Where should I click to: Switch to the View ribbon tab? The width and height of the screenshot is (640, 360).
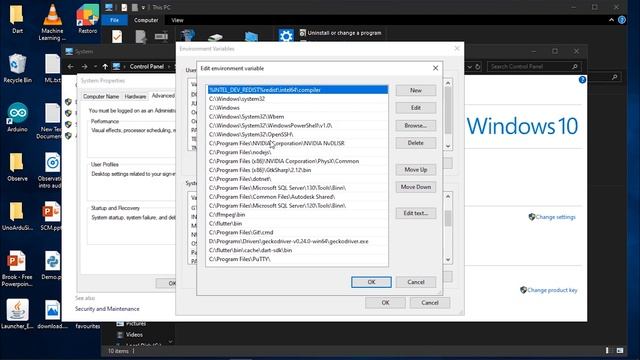pos(177,20)
